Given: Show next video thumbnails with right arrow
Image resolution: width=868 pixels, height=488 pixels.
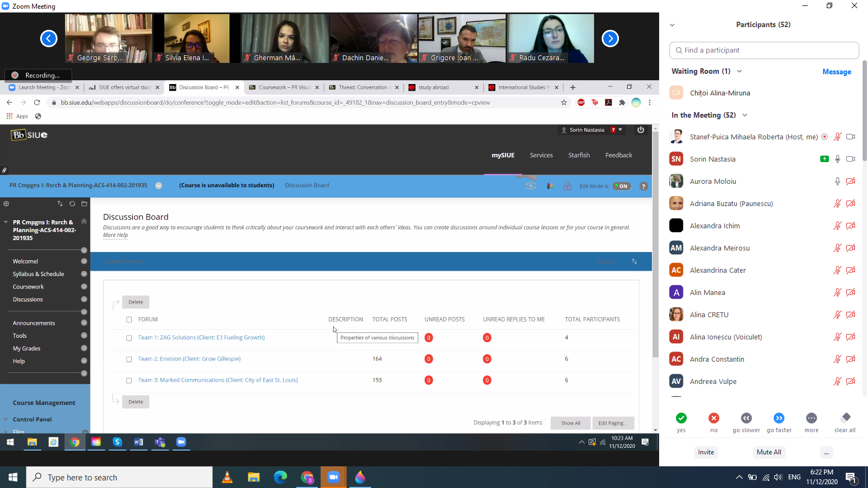Looking at the screenshot, I should click(x=610, y=38).
